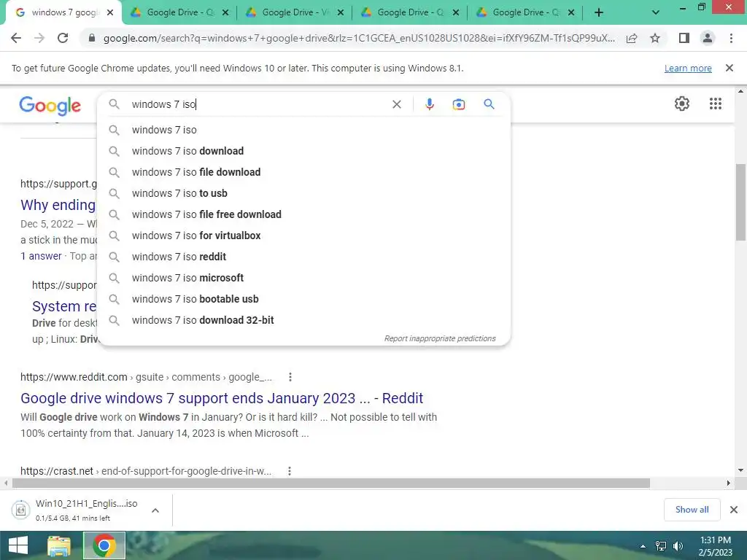
Task: Show hidden tray icons
Action: pos(643,546)
